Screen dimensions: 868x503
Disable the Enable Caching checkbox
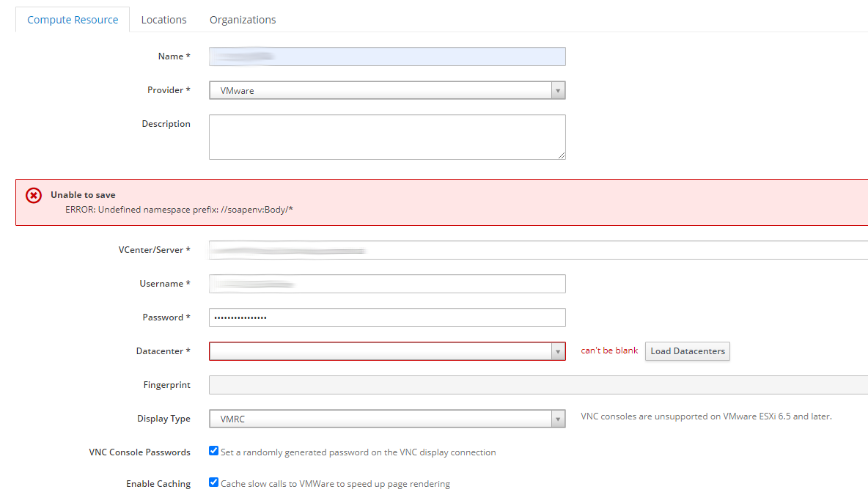point(214,482)
